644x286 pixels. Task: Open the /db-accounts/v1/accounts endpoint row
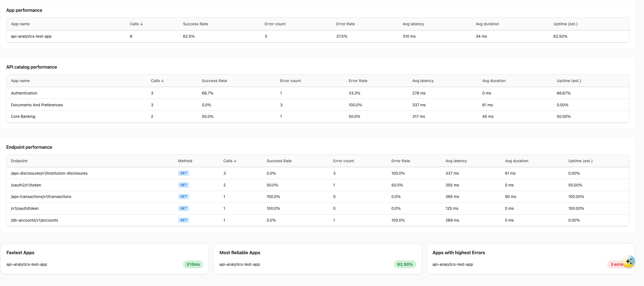[318, 220]
